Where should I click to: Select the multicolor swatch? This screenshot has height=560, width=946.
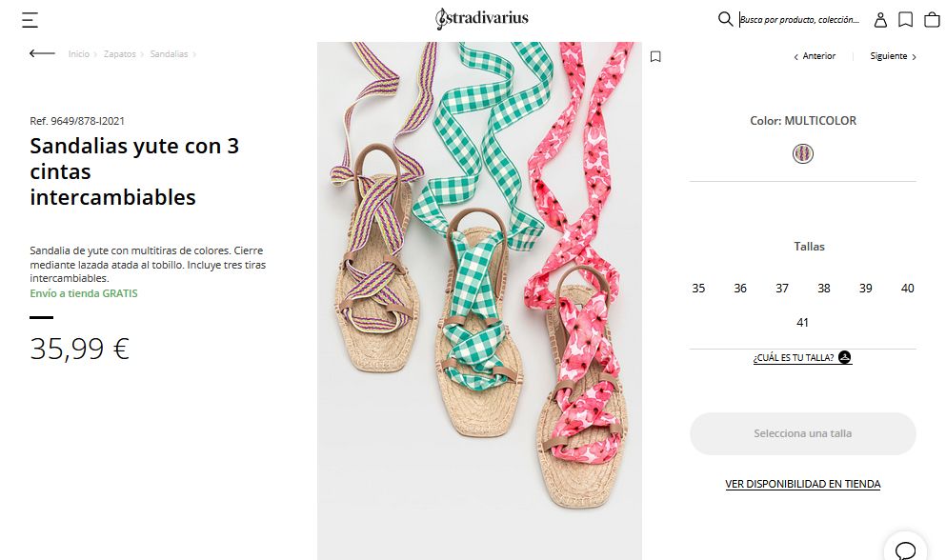(803, 153)
